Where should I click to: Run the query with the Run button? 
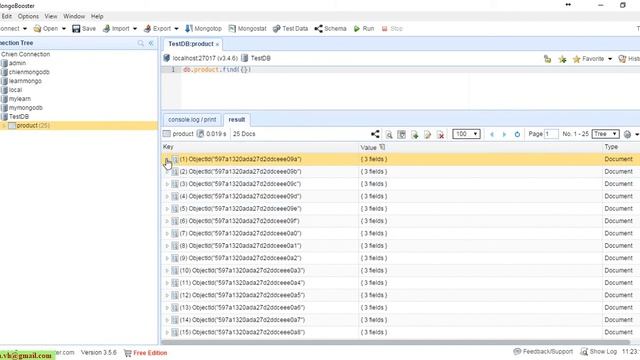(364, 29)
